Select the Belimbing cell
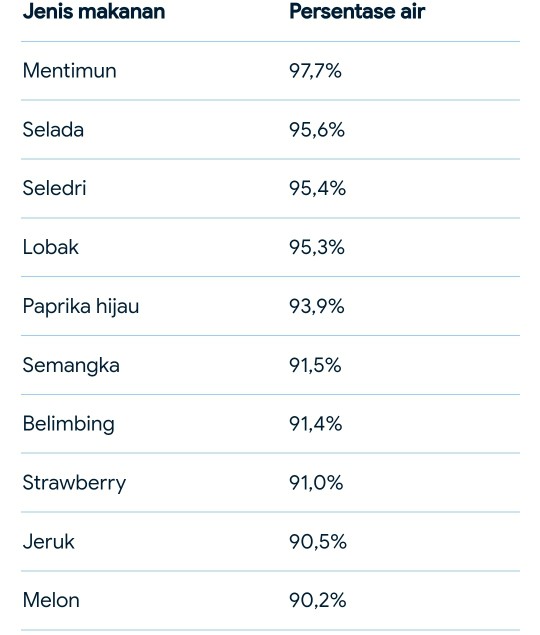The height and width of the screenshot is (635, 540). tap(68, 424)
